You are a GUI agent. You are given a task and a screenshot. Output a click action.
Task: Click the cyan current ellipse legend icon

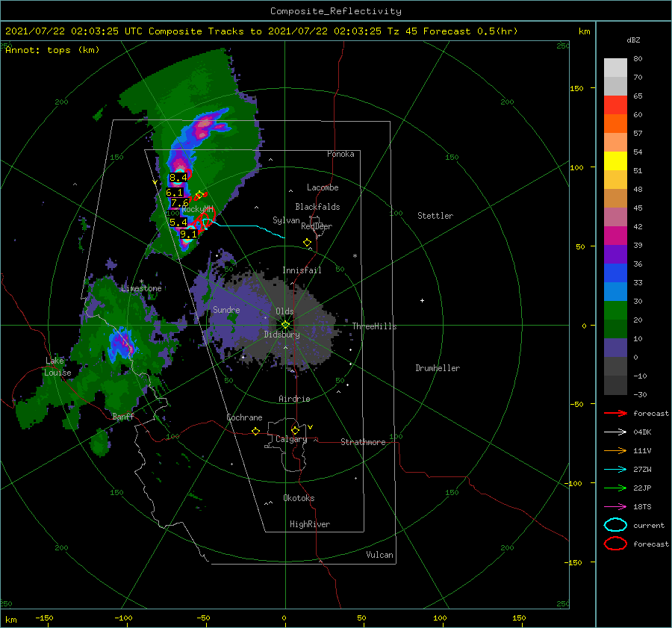[615, 525]
